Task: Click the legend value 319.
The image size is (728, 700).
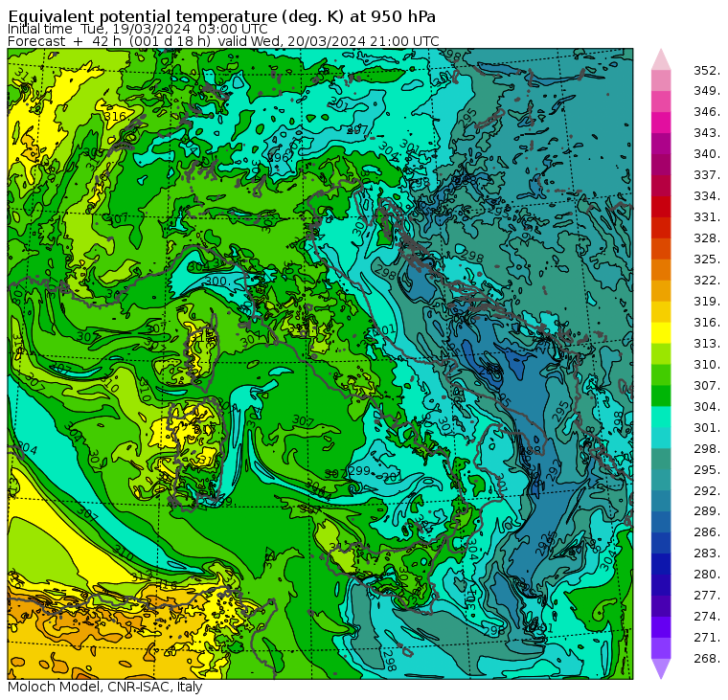Action: [707, 302]
